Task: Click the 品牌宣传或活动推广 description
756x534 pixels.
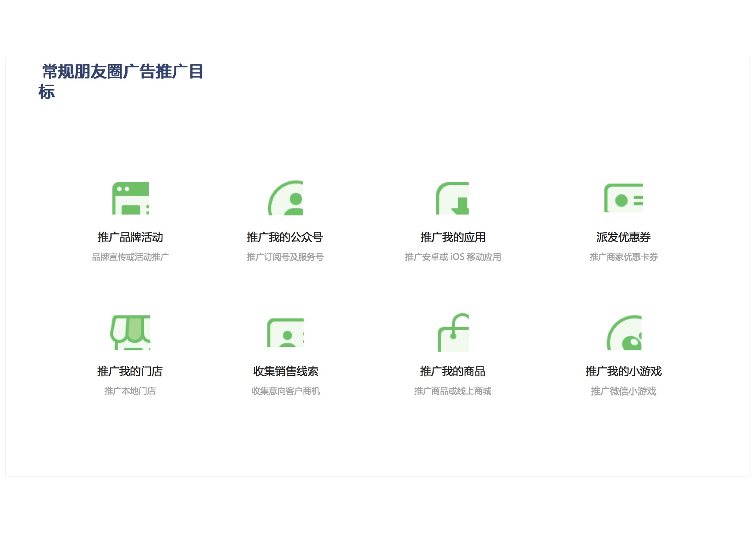Action: [130, 257]
